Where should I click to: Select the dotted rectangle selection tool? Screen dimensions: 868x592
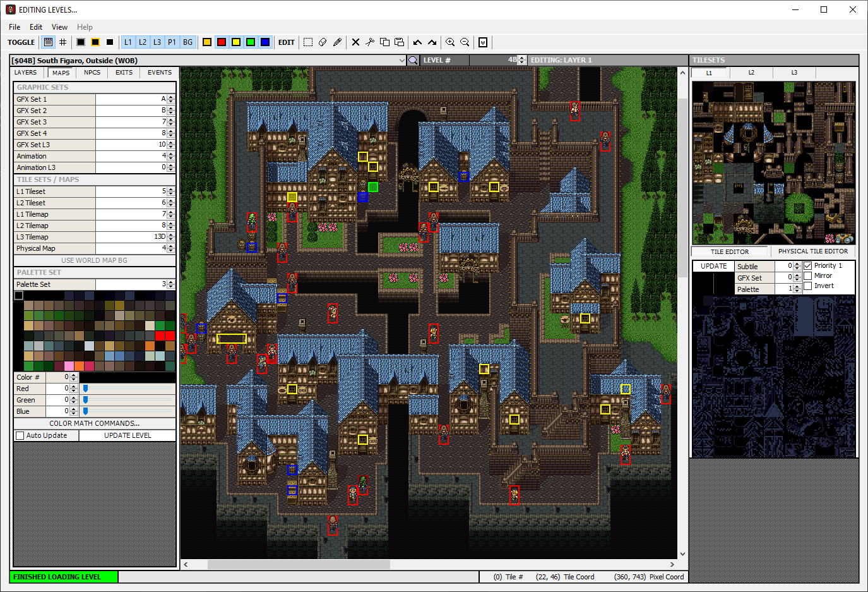click(308, 42)
